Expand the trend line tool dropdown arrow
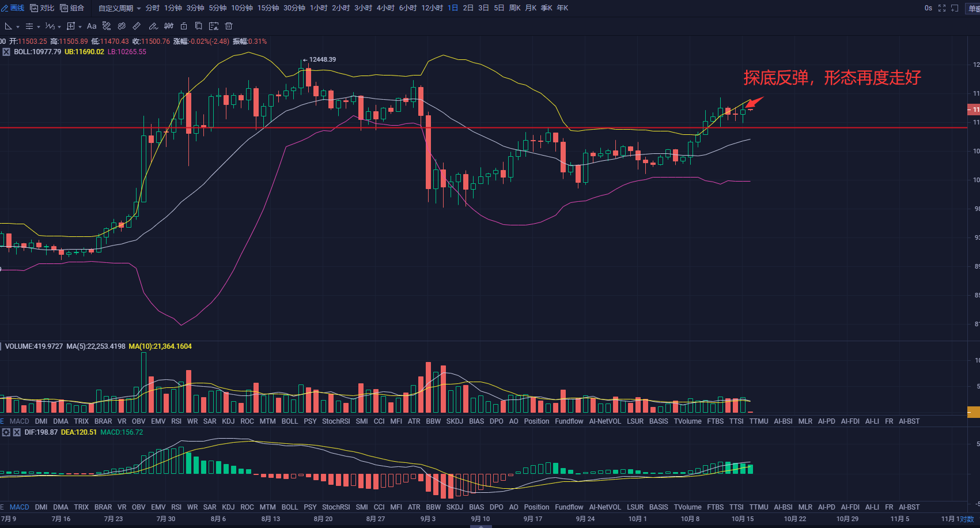This screenshot has height=528, width=980. (x=18, y=27)
